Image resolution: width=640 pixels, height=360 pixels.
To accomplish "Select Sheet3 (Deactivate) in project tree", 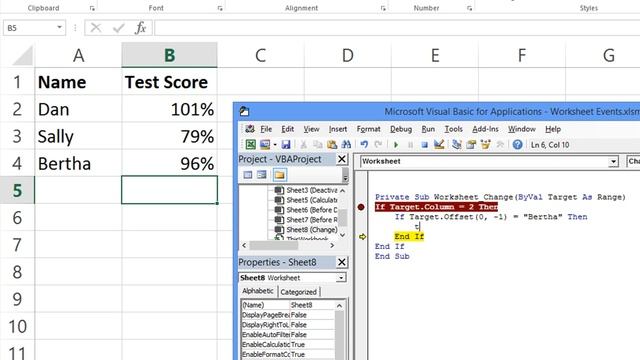I will click(306, 190).
